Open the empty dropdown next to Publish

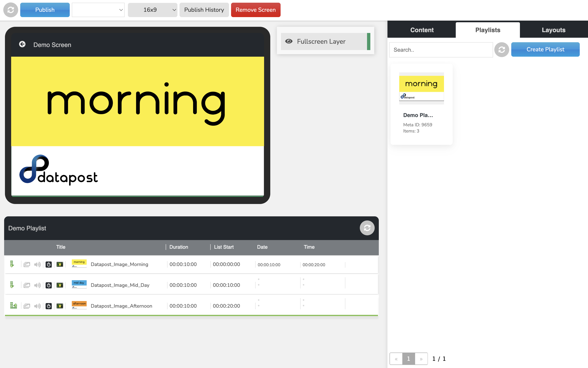coord(98,10)
